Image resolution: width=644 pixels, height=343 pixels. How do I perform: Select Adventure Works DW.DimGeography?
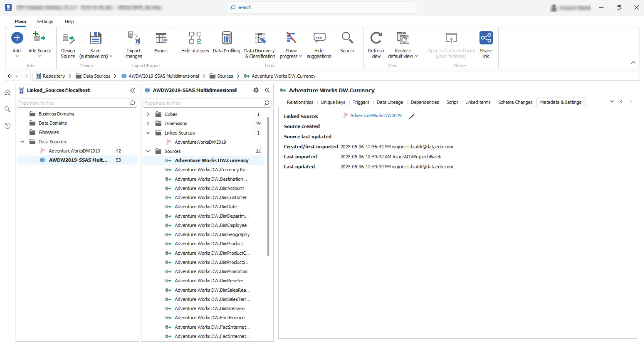click(212, 235)
